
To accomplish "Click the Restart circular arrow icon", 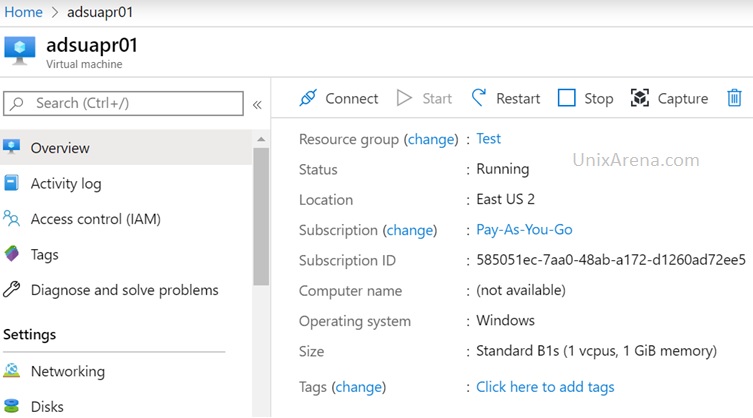I will click(x=478, y=98).
